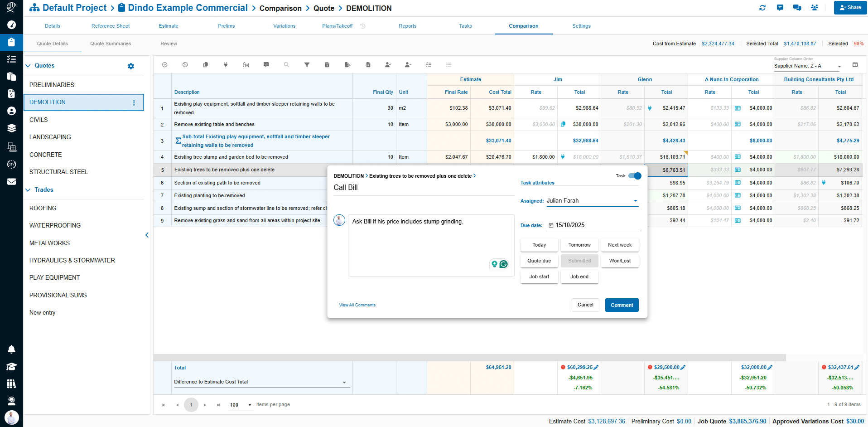This screenshot has height=427, width=868.
Task: Switch to the Estimate tab
Action: [168, 26]
